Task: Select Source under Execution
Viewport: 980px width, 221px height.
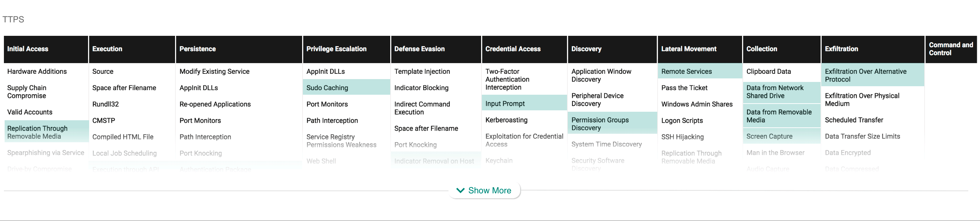Action: (x=103, y=72)
